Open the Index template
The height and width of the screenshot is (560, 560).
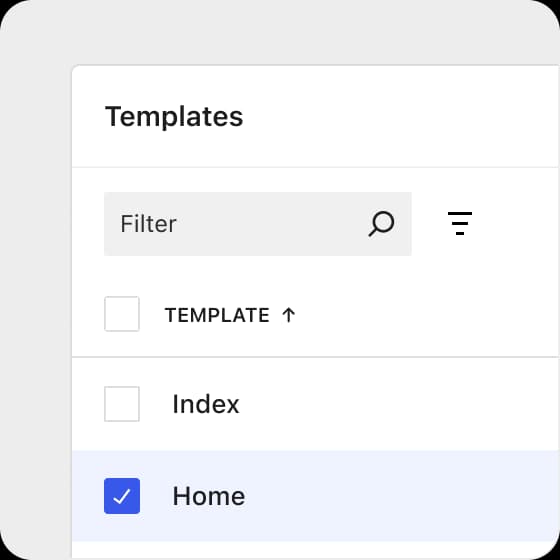pyautogui.click(x=206, y=404)
